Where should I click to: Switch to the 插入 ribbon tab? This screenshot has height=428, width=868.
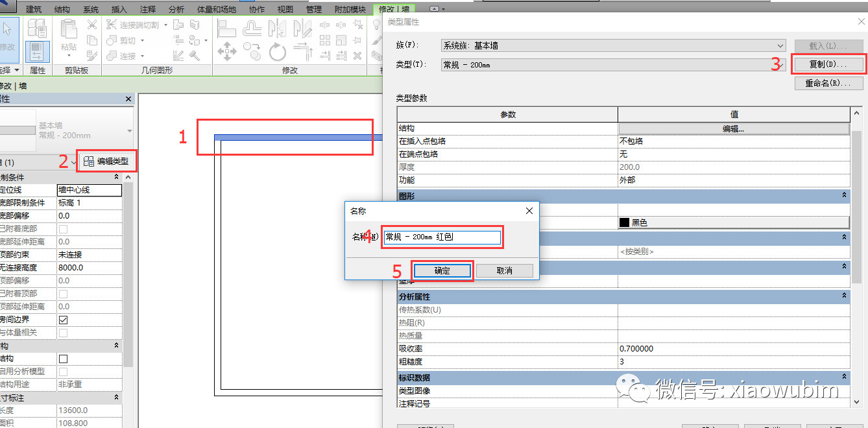click(119, 9)
